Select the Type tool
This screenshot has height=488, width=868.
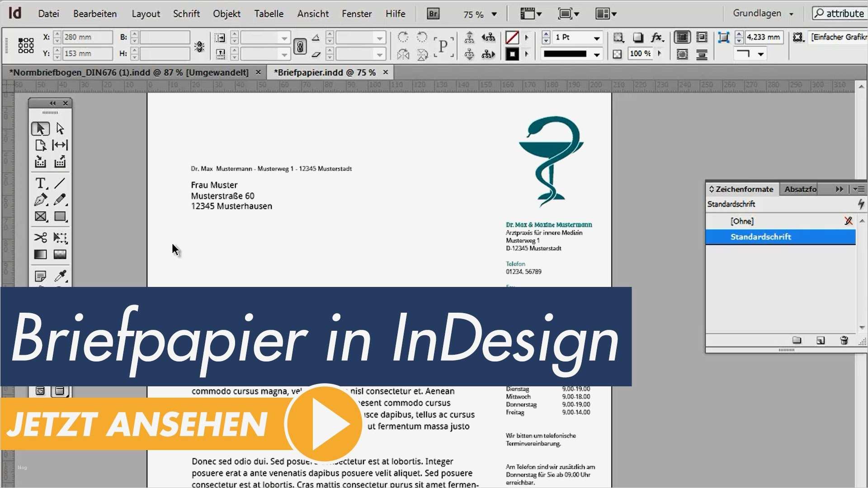(x=40, y=183)
